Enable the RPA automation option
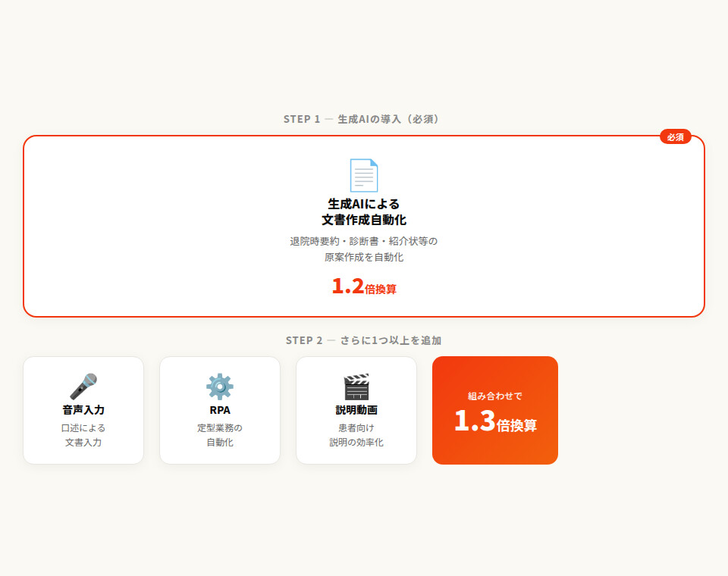 [220, 410]
